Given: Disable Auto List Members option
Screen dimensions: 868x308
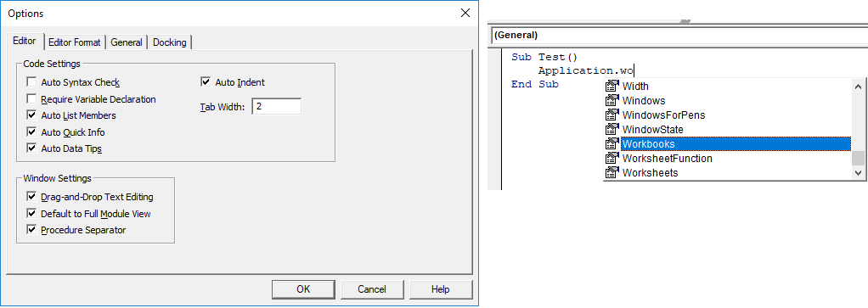Looking at the screenshot, I should coord(31,115).
